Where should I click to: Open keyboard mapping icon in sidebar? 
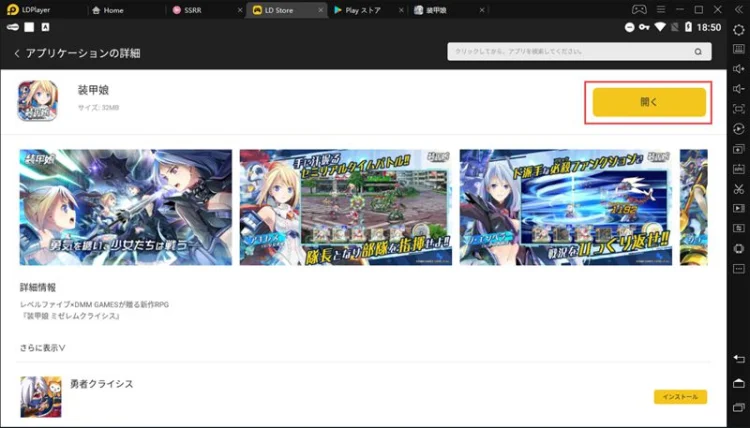[x=739, y=49]
